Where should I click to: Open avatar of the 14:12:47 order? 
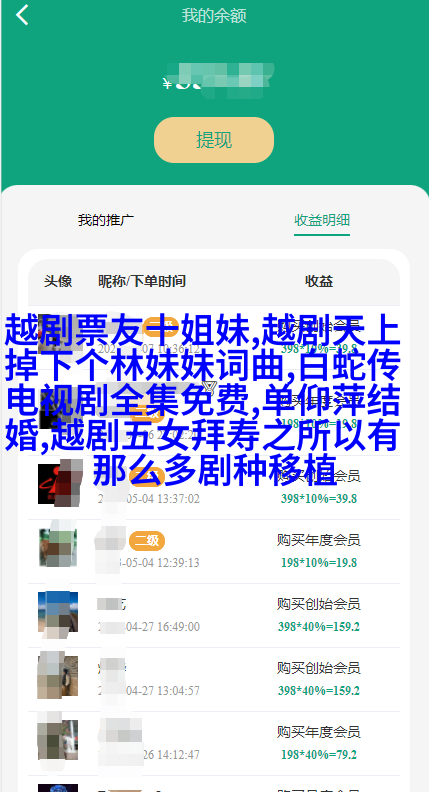pos(58,739)
